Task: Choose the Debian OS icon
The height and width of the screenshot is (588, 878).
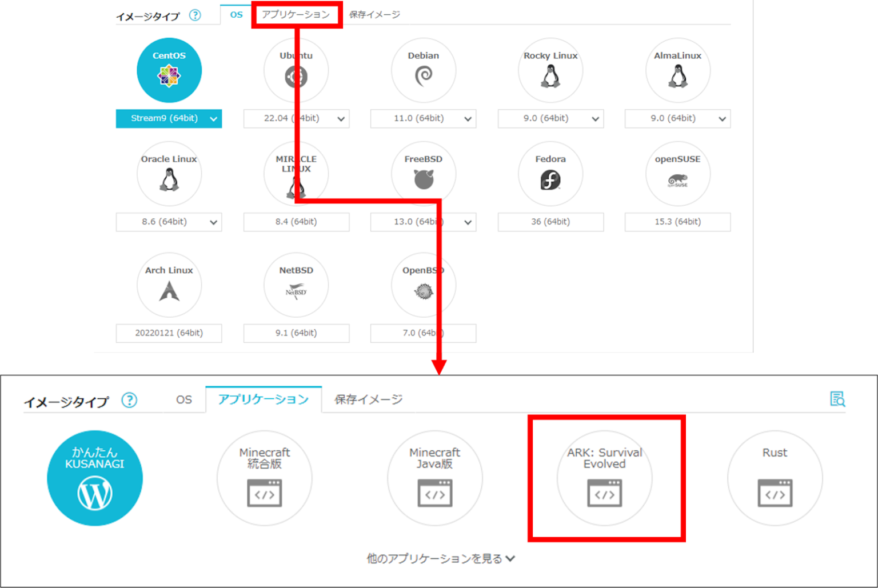Action: (423, 70)
